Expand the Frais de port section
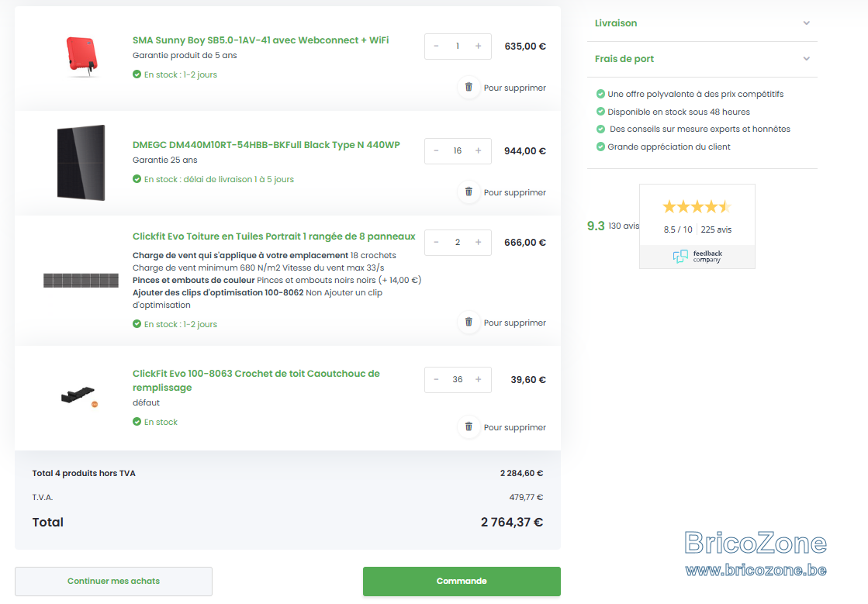The height and width of the screenshot is (604, 868). point(702,59)
